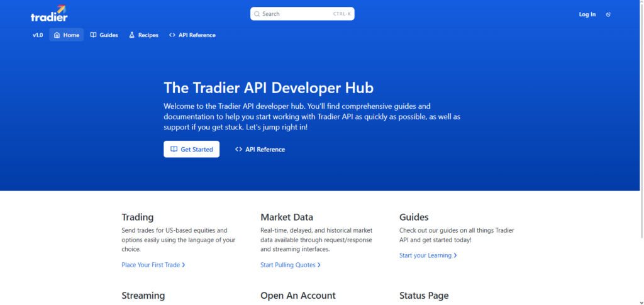Open the API Reference tab in navigation

[x=192, y=35]
